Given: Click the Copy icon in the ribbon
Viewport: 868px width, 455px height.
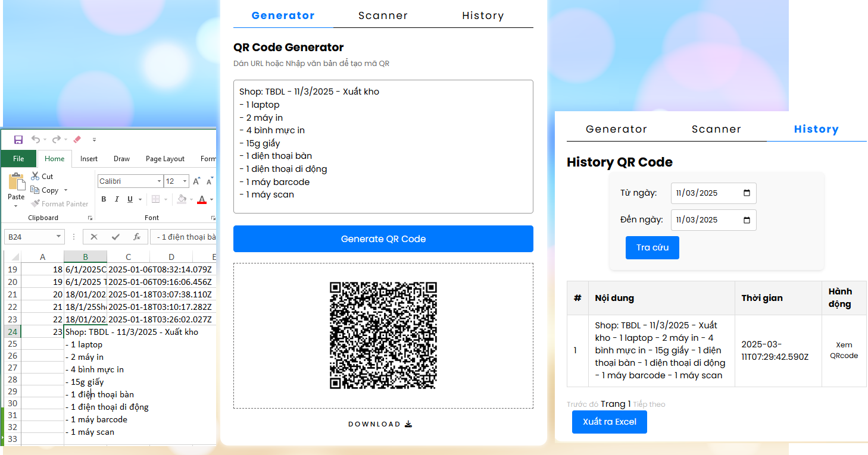Looking at the screenshot, I should coord(35,190).
